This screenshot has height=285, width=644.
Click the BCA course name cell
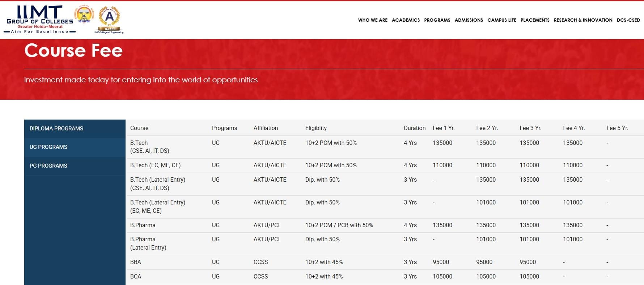coord(136,277)
